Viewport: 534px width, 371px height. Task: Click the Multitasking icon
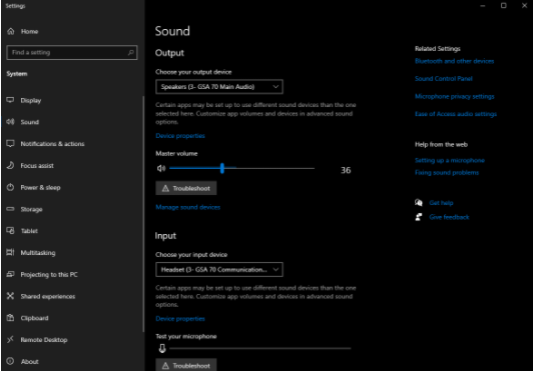coord(11,252)
